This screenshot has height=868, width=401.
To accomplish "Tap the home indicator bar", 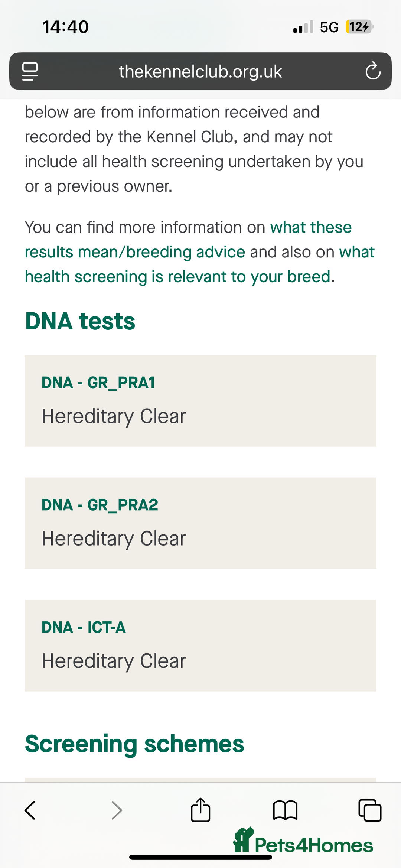I will pyautogui.click(x=200, y=857).
